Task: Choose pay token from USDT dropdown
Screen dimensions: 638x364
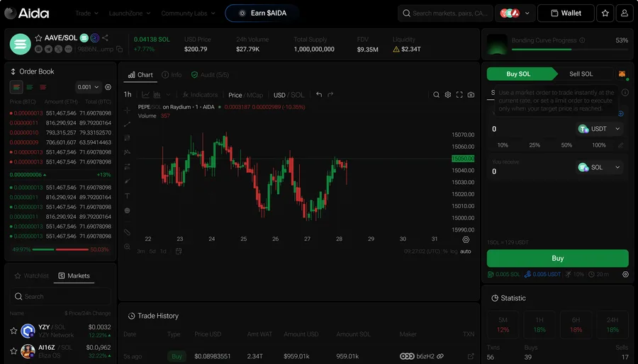Action: tap(599, 129)
